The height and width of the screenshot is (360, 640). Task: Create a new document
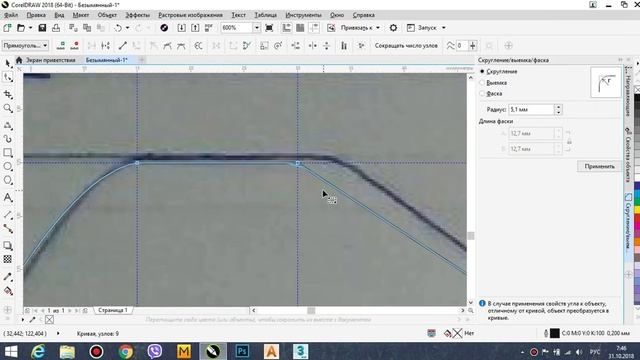tap(7, 28)
